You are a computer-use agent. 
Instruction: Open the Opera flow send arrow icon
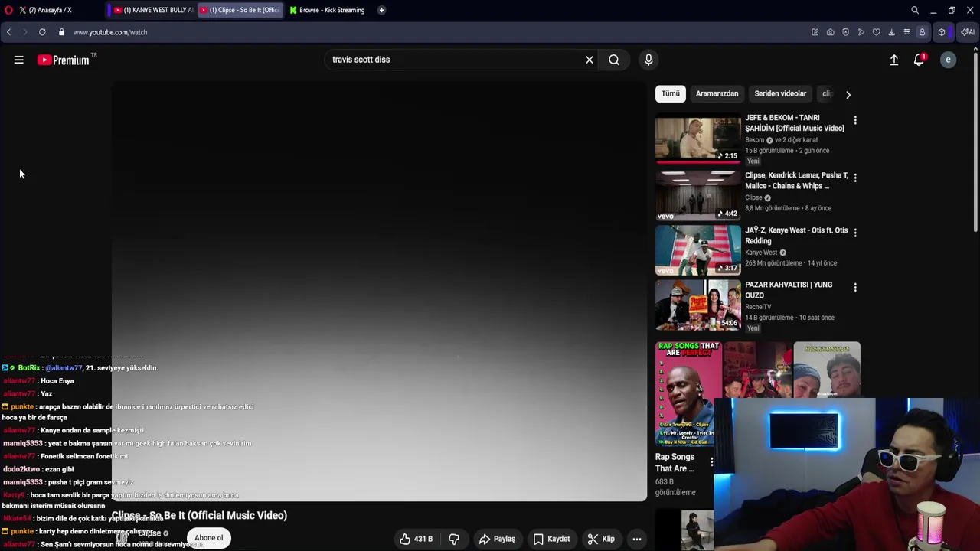coord(861,32)
